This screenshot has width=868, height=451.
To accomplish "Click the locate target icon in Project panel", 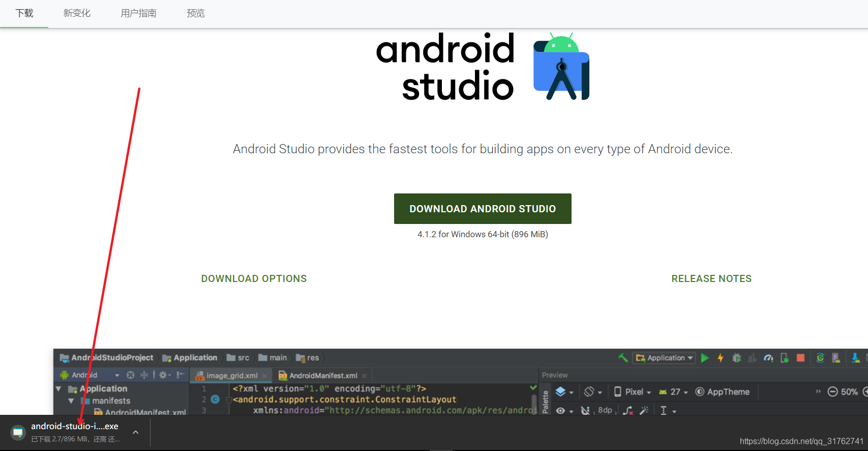I will pos(131,375).
